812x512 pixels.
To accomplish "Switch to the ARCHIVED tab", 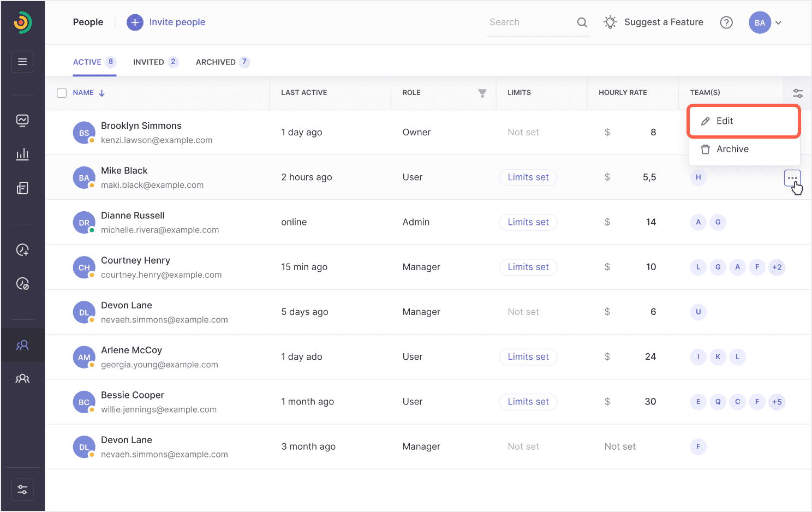I will [223, 62].
